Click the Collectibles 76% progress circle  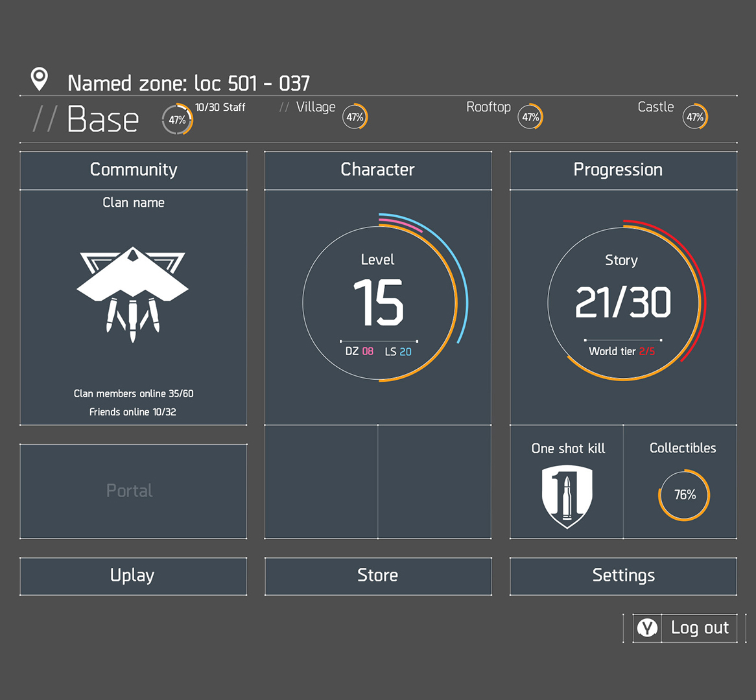[x=685, y=495]
